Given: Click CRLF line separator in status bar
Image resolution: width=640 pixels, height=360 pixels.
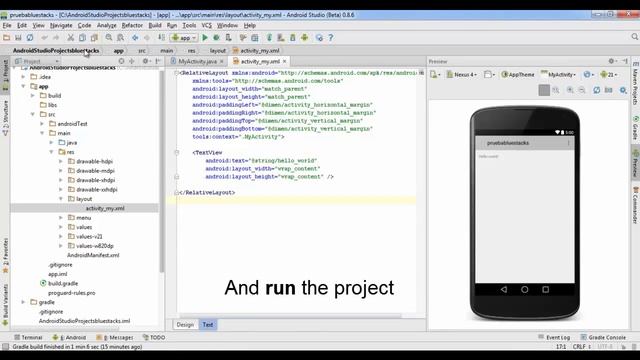Looking at the screenshot, I should [x=581, y=347].
